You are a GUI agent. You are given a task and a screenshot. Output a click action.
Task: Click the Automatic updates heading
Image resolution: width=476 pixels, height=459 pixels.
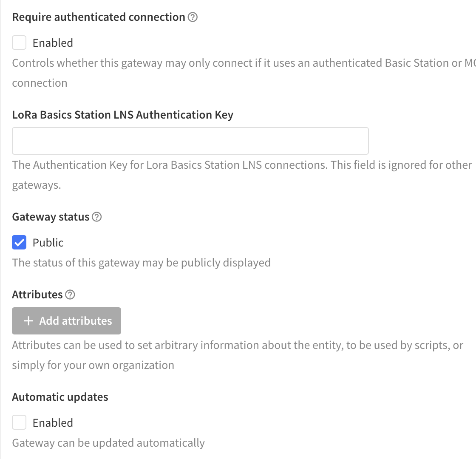point(60,397)
